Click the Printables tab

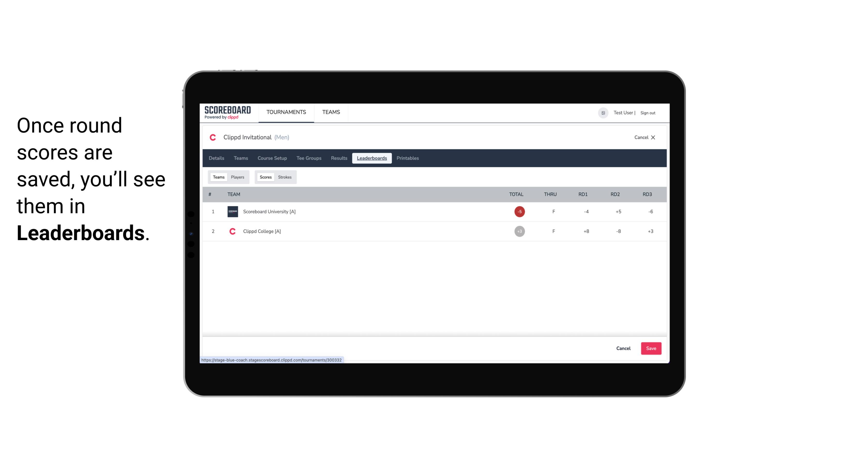click(408, 158)
